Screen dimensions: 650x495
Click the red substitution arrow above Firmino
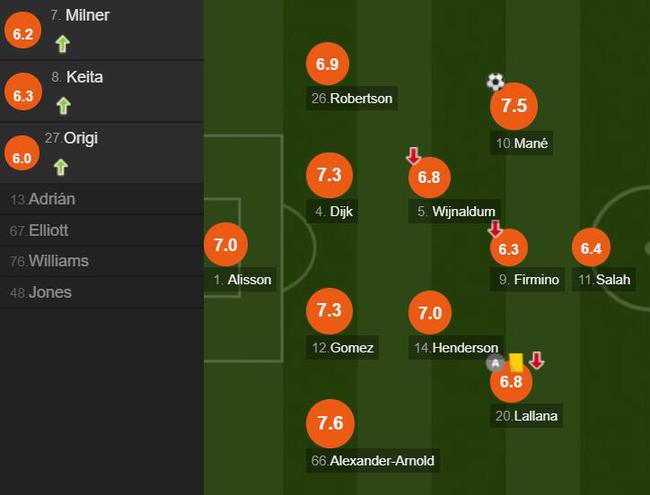tap(495, 228)
